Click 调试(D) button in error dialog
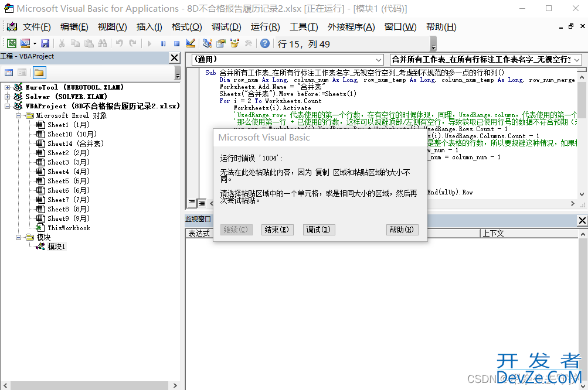588x390 pixels. pyautogui.click(x=319, y=230)
